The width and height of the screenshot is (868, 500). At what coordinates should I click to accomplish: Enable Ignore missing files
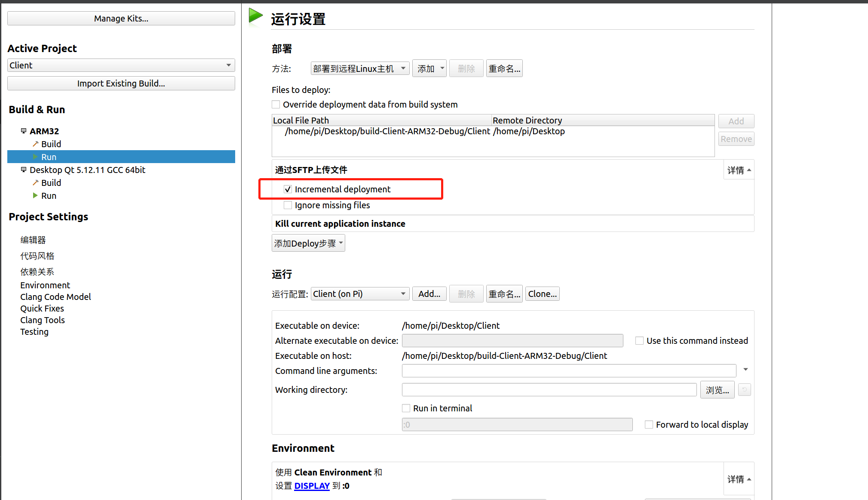(288, 205)
